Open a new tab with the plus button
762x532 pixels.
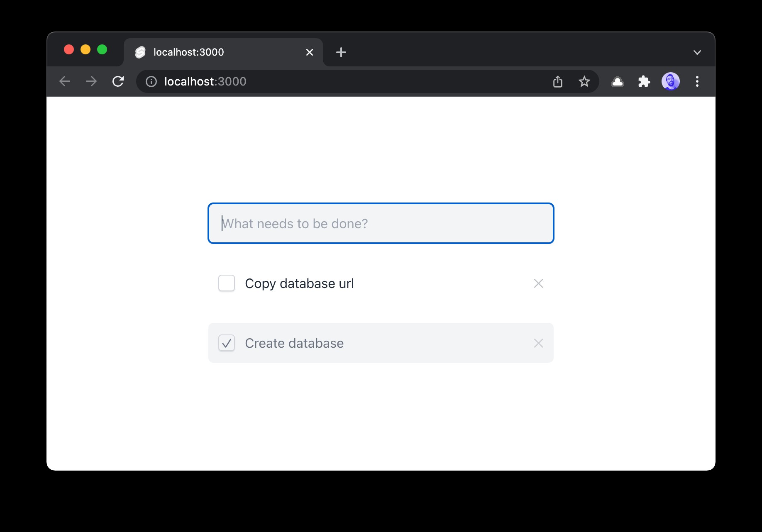coord(341,52)
